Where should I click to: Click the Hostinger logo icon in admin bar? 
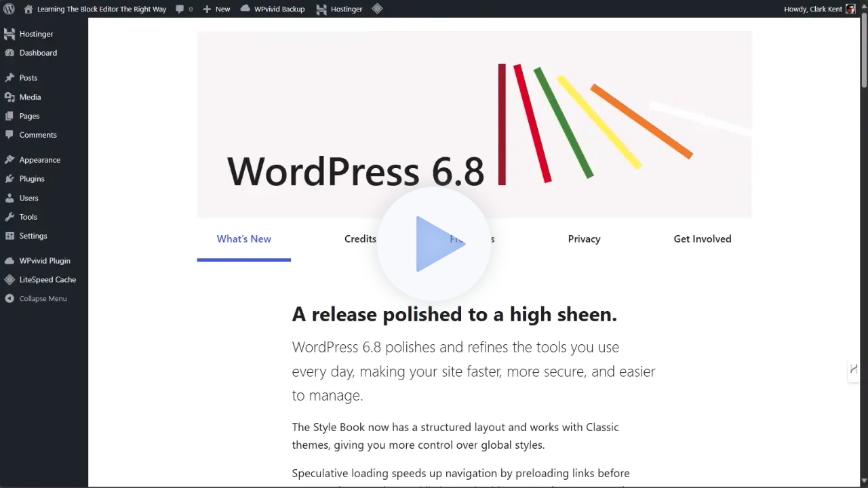click(x=322, y=9)
